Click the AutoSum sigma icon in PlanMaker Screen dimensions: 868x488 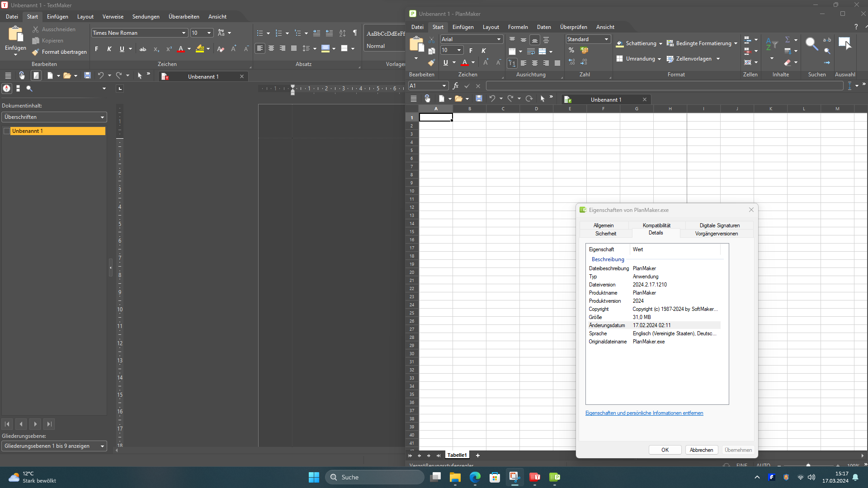[788, 39]
